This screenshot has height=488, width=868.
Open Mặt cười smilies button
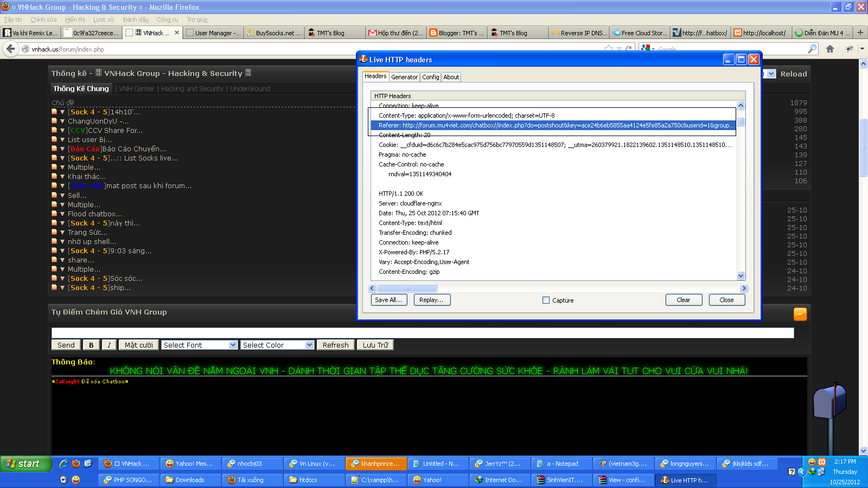139,345
